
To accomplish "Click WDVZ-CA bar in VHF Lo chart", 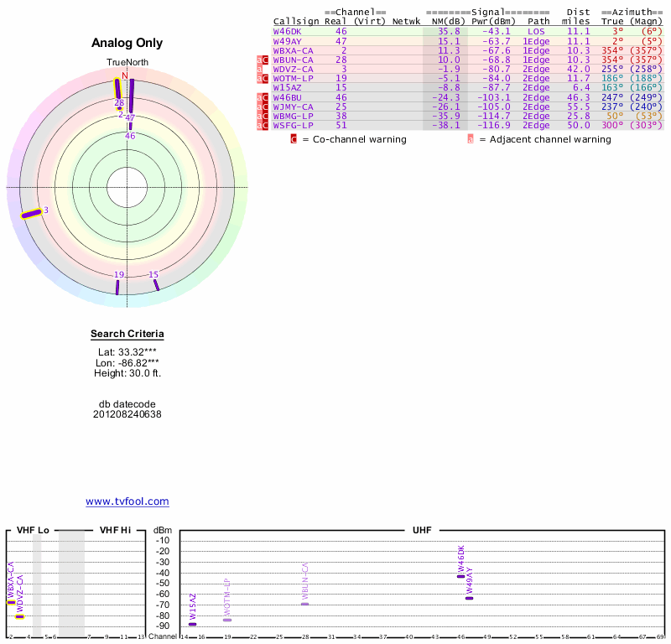I will click(19, 616).
